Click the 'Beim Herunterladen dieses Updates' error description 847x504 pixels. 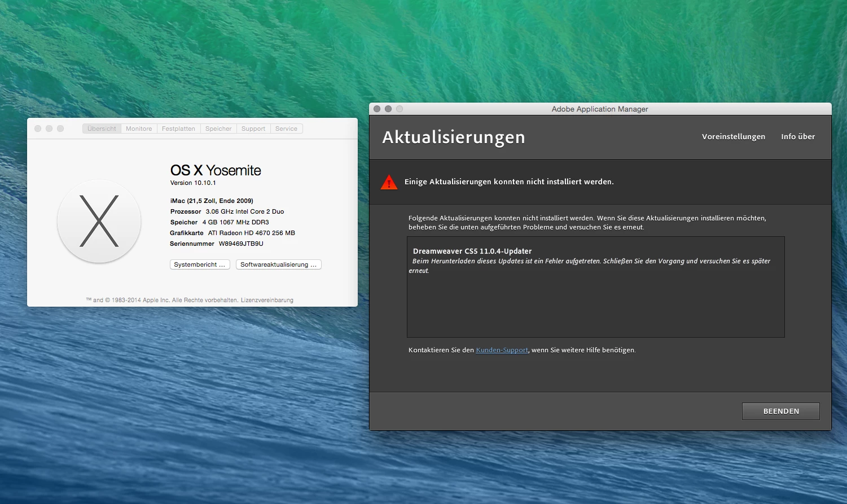590,266
